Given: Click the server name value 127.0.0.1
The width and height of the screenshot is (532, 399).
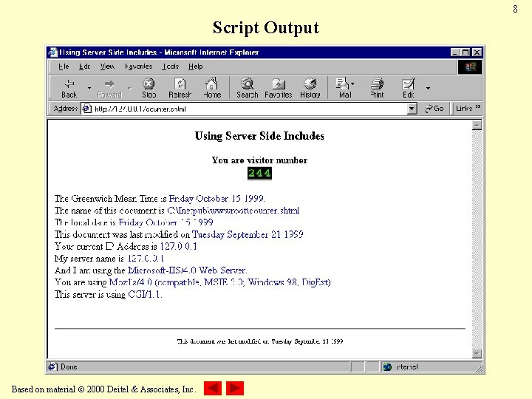Looking at the screenshot, I should [146, 259].
